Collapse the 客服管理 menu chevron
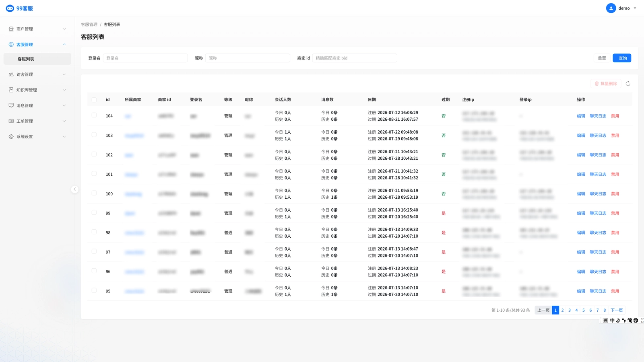Screen dimensions: 644x362 pos(64,45)
